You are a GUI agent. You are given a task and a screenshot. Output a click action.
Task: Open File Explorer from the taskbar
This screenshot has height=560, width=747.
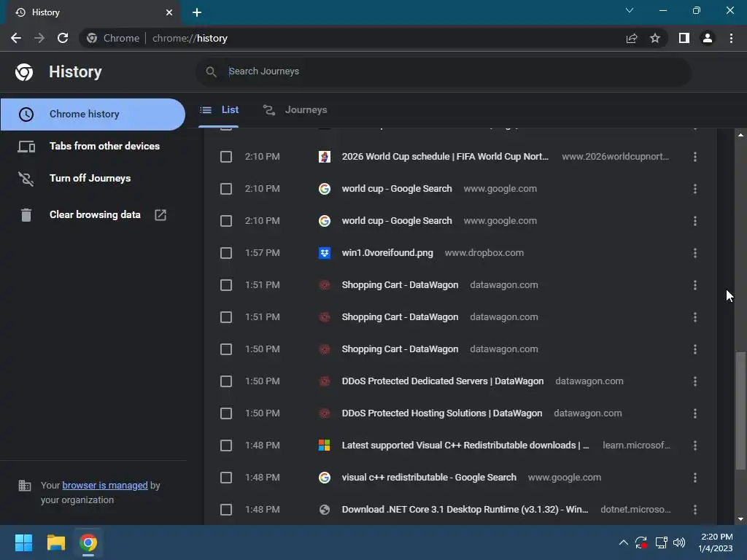[55, 542]
